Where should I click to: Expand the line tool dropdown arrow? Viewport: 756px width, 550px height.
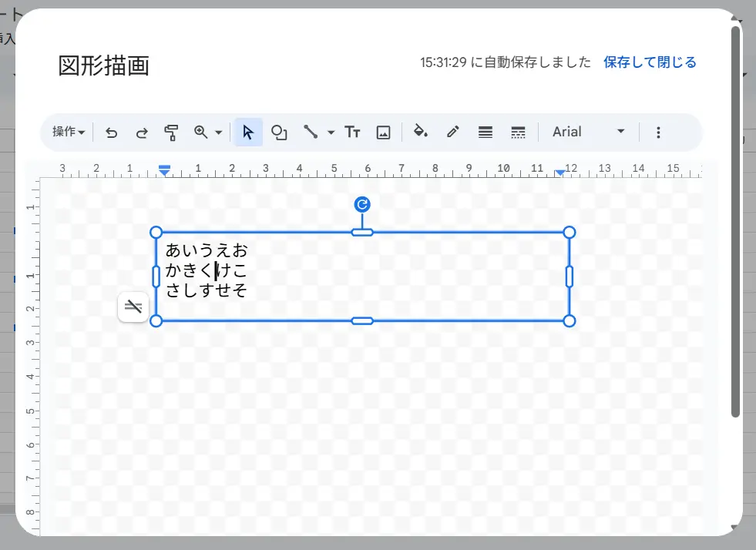331,132
